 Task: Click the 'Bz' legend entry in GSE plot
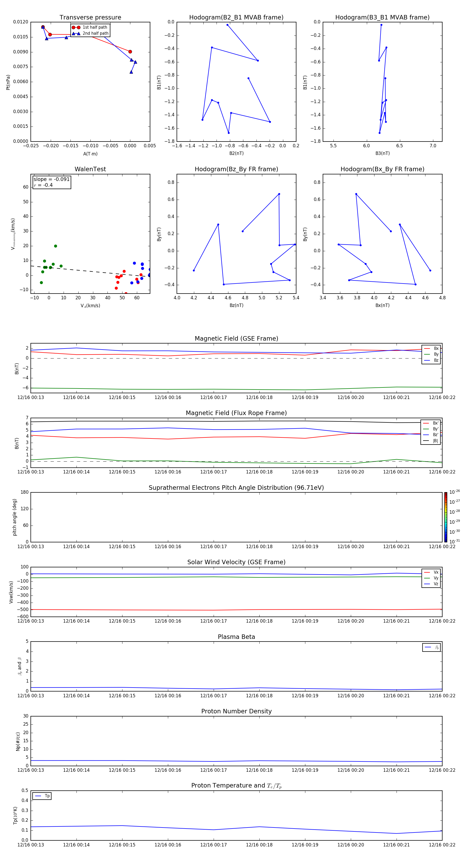pos(431,361)
